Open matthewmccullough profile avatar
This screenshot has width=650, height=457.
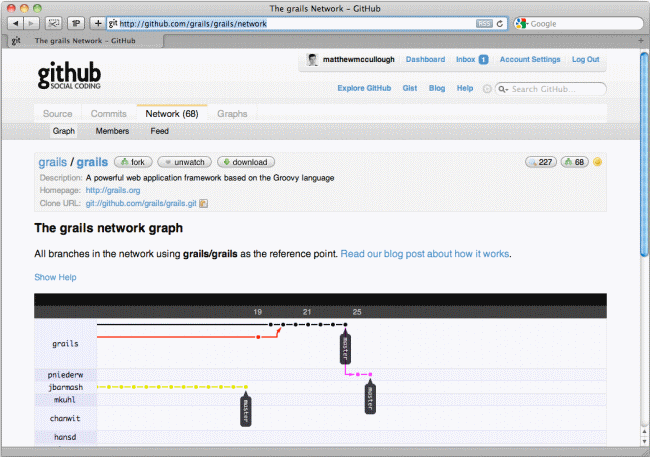[x=312, y=59]
